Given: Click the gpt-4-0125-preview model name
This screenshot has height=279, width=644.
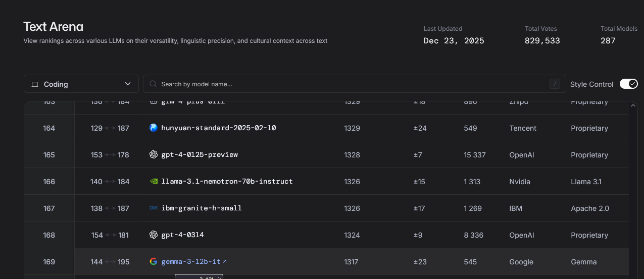Looking at the screenshot, I should (199, 155).
